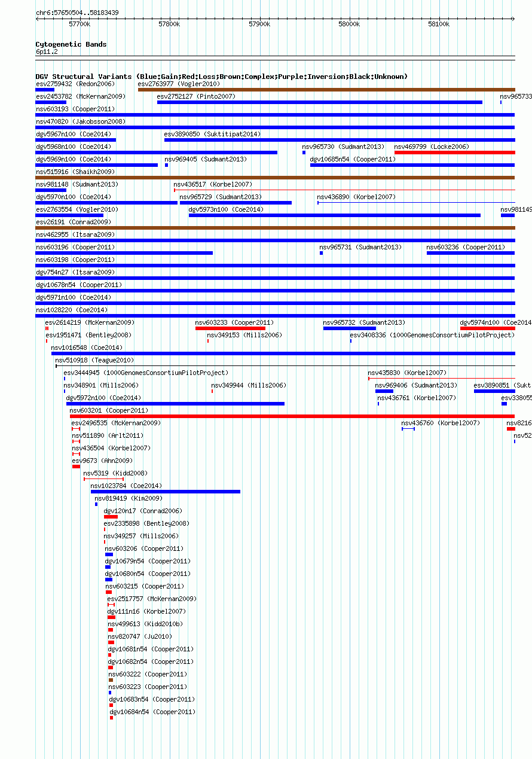
Task: Select the nsv499613 (Kidd2010b) label
Action: [145, 624]
